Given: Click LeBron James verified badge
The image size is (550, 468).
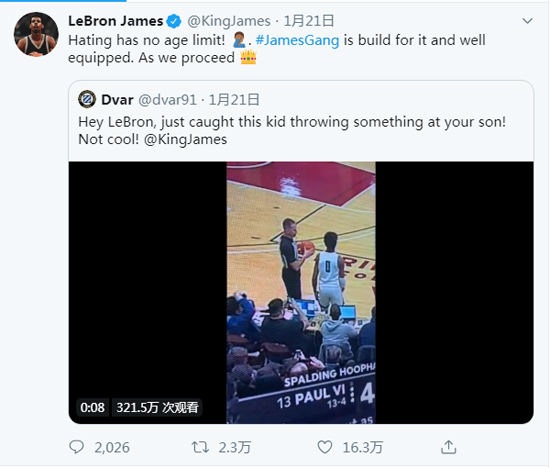Looking at the screenshot, I should coord(174,21).
